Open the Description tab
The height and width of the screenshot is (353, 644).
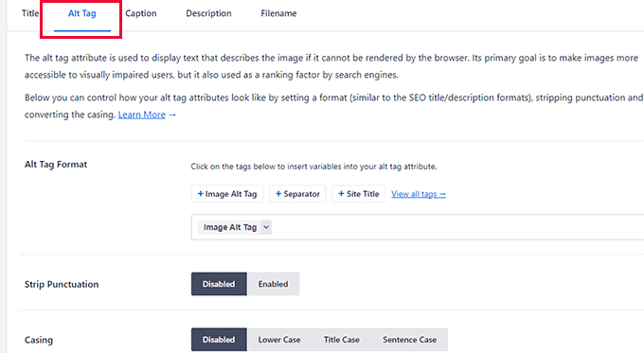[x=208, y=13]
